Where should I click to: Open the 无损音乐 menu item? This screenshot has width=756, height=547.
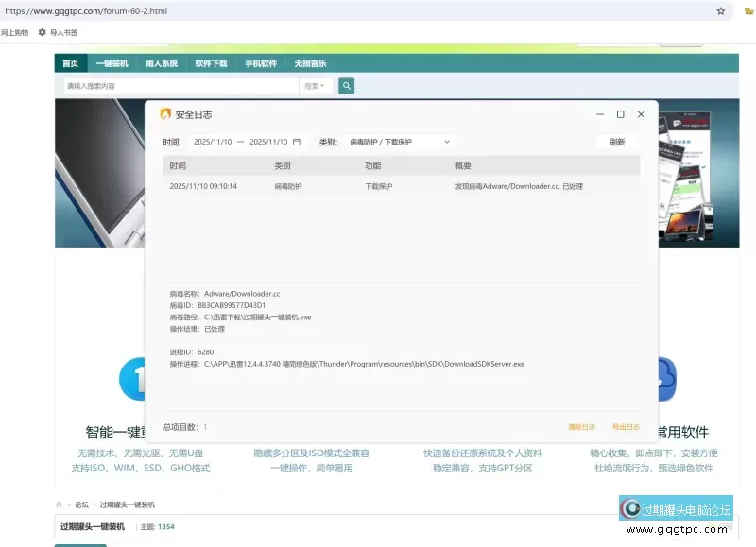pos(312,63)
